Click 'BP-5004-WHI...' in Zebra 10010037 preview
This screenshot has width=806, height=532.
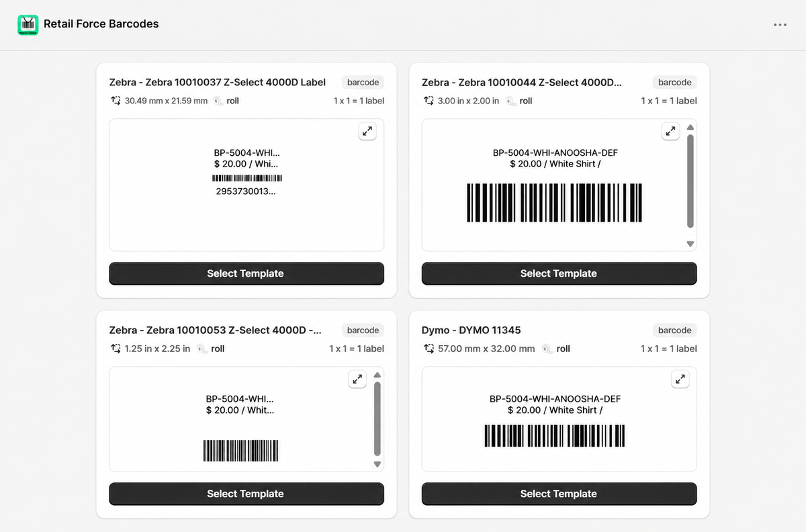pyautogui.click(x=247, y=153)
